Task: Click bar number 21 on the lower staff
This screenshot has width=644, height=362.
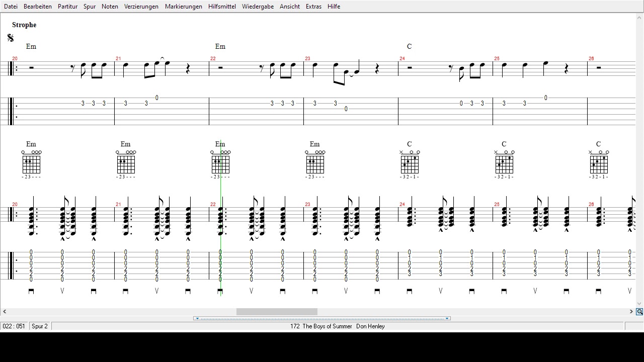Action: [x=118, y=205]
